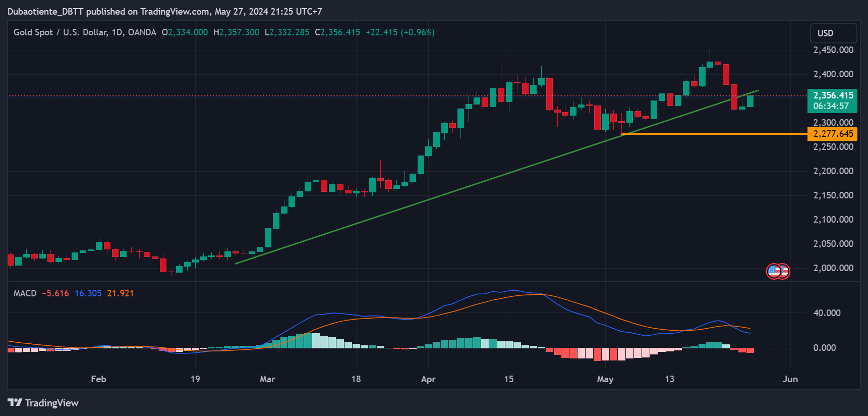The height and width of the screenshot is (416, 868).
Task: Click the current price label 2,356.415
Action: [x=833, y=95]
